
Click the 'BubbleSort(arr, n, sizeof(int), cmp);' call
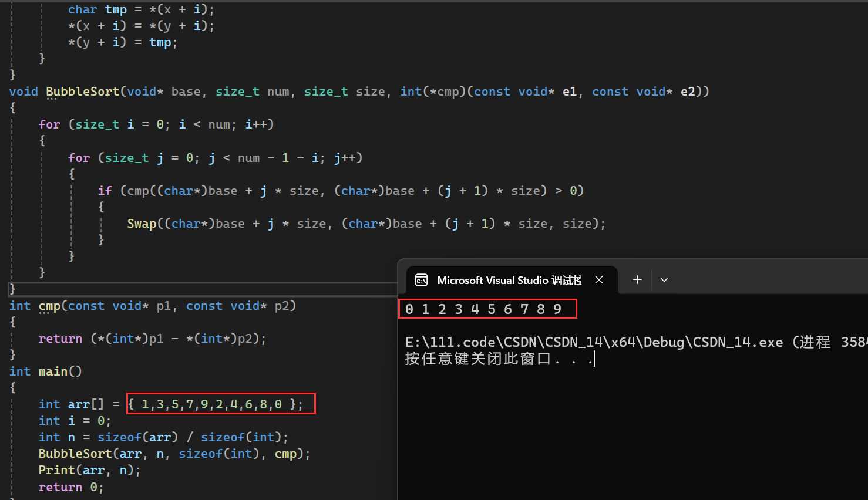click(x=174, y=454)
